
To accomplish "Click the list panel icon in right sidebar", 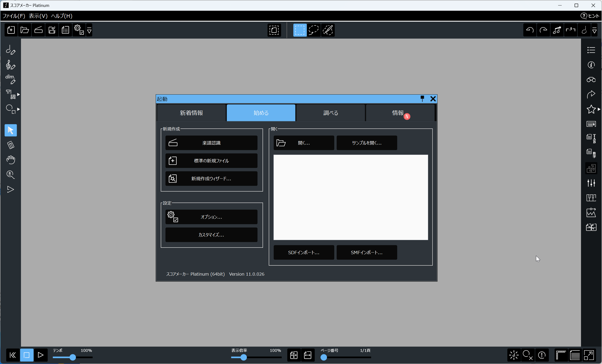I will tap(591, 50).
